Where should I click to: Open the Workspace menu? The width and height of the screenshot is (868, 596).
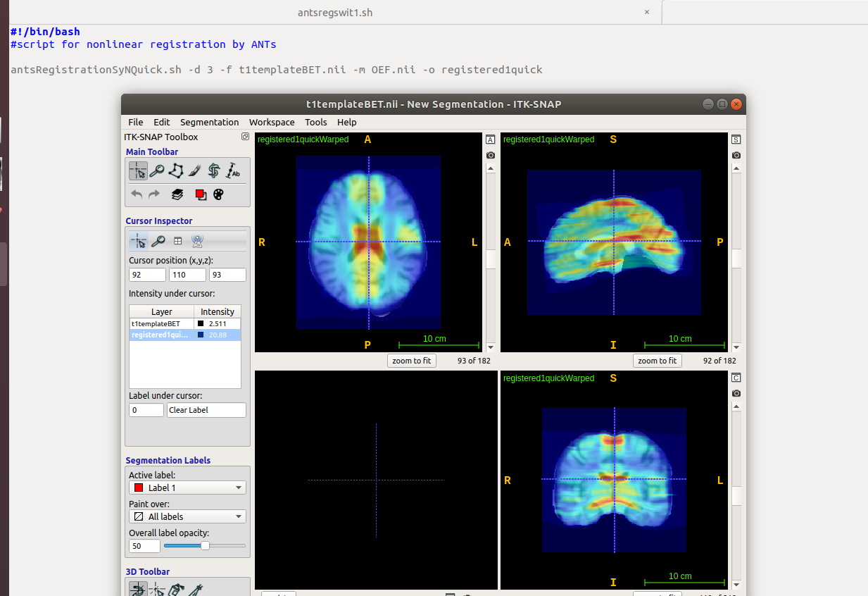pyautogui.click(x=272, y=122)
